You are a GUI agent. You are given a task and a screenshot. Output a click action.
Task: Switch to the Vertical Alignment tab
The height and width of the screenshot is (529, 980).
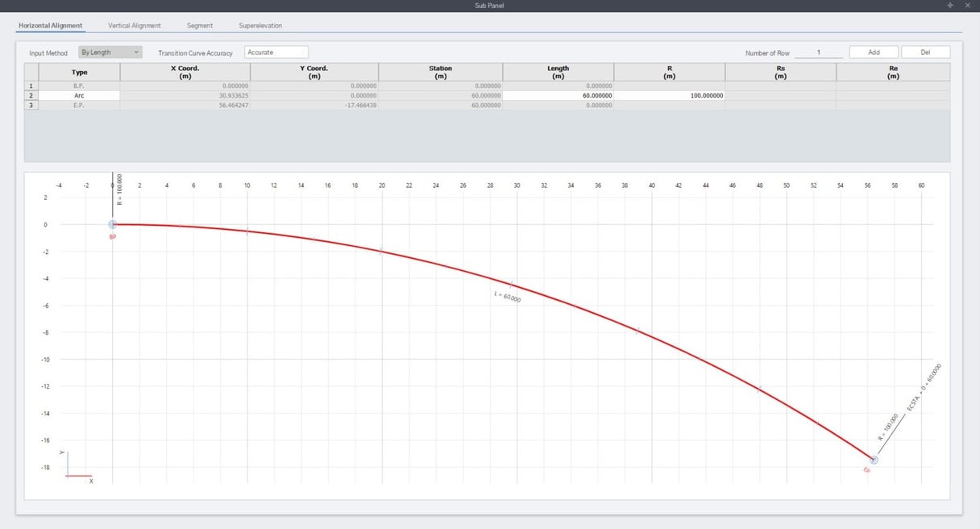tap(135, 26)
